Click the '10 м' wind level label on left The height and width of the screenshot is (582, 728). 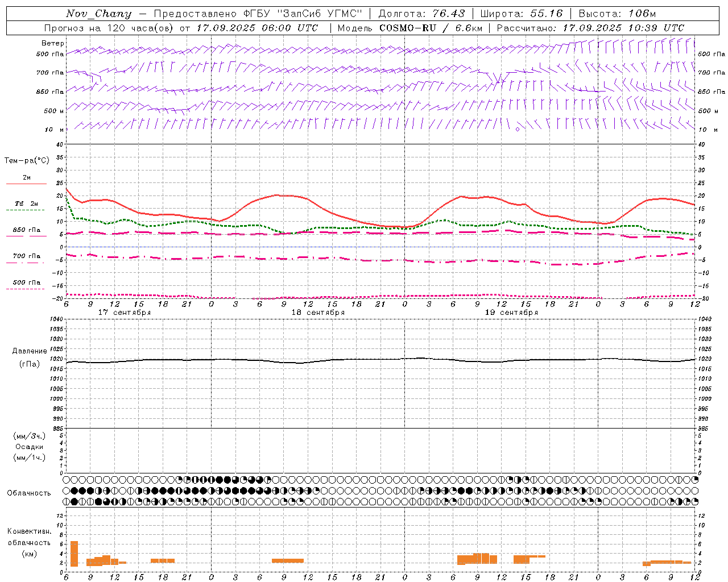point(55,130)
